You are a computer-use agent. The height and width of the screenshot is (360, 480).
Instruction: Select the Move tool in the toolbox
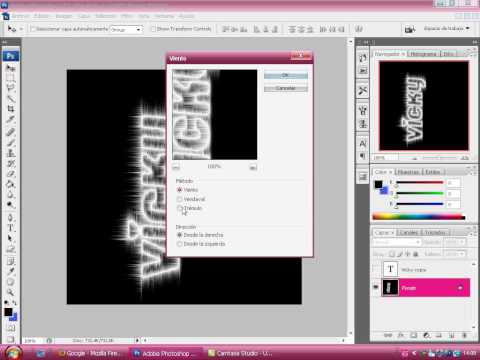(11, 68)
